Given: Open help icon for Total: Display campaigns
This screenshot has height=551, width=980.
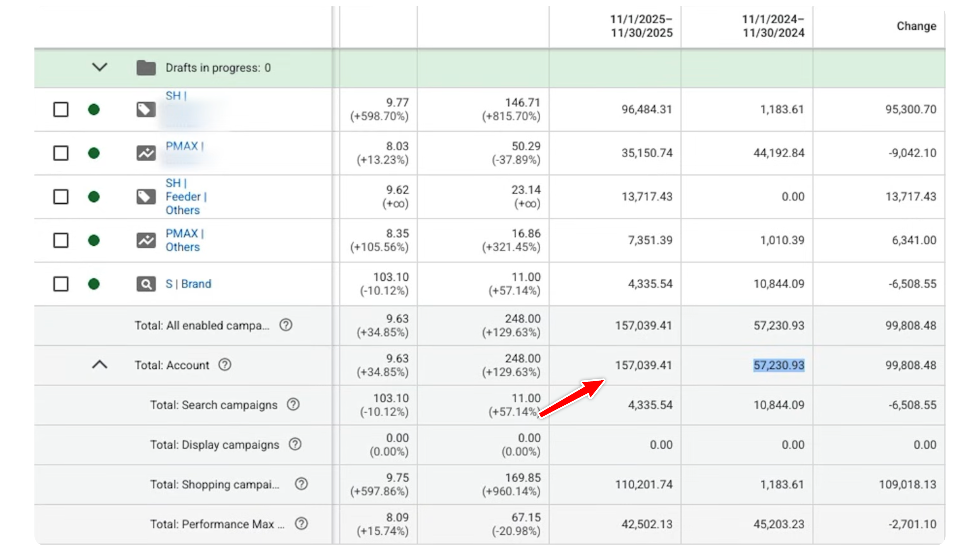Looking at the screenshot, I should point(295,444).
